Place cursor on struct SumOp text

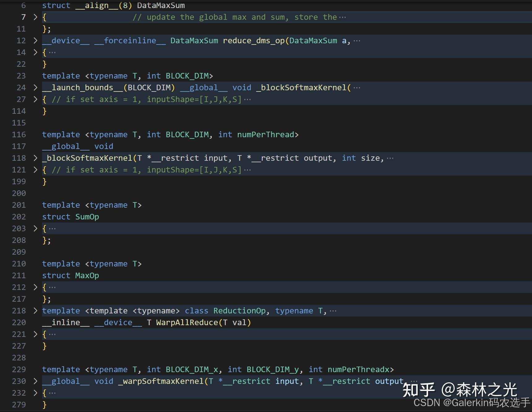tap(70, 217)
